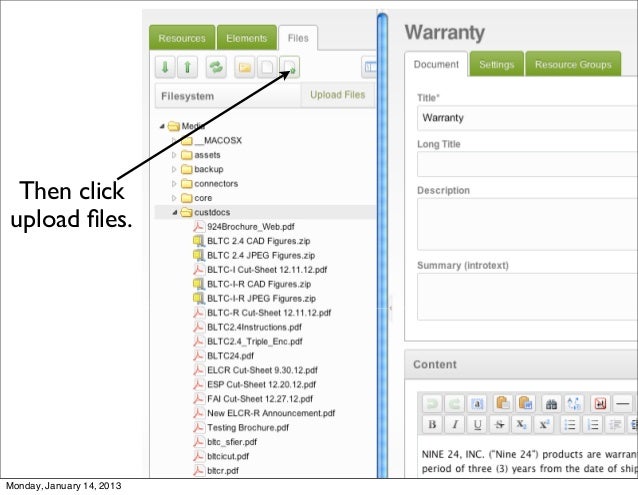Click the undo icon in editor

point(432,404)
